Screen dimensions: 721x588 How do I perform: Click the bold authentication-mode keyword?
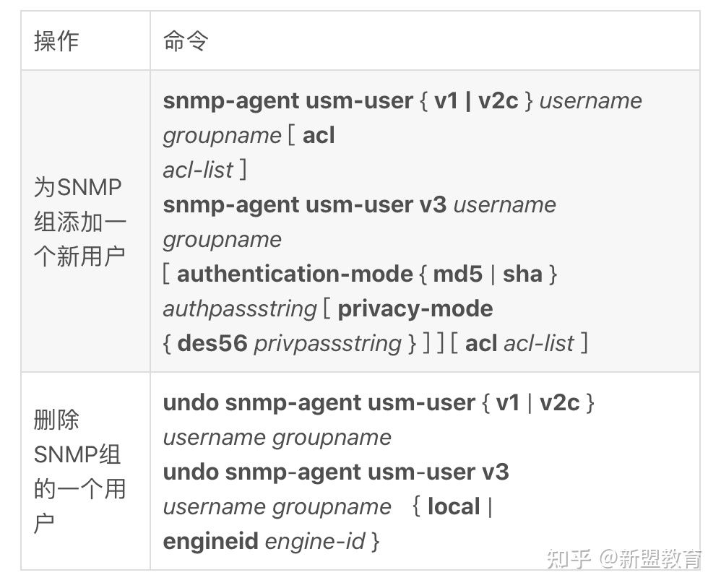(295, 274)
